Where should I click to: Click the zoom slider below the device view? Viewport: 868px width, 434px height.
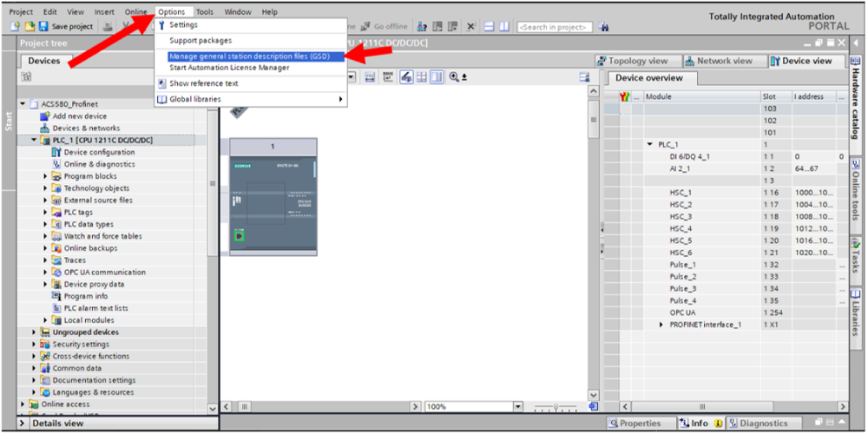[556, 407]
